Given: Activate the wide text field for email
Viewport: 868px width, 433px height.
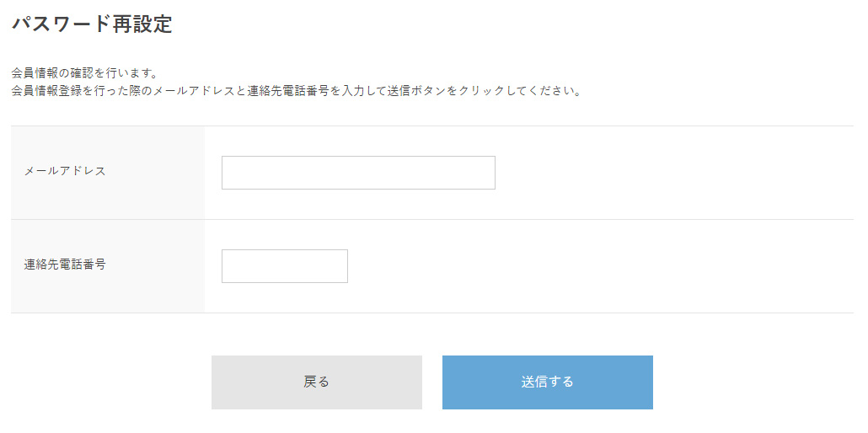Looking at the screenshot, I should click(358, 173).
